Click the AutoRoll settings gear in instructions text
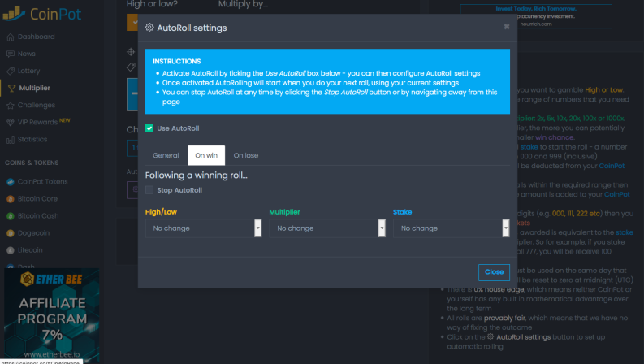Image resolution: width=644 pixels, height=364 pixels. 491,336
